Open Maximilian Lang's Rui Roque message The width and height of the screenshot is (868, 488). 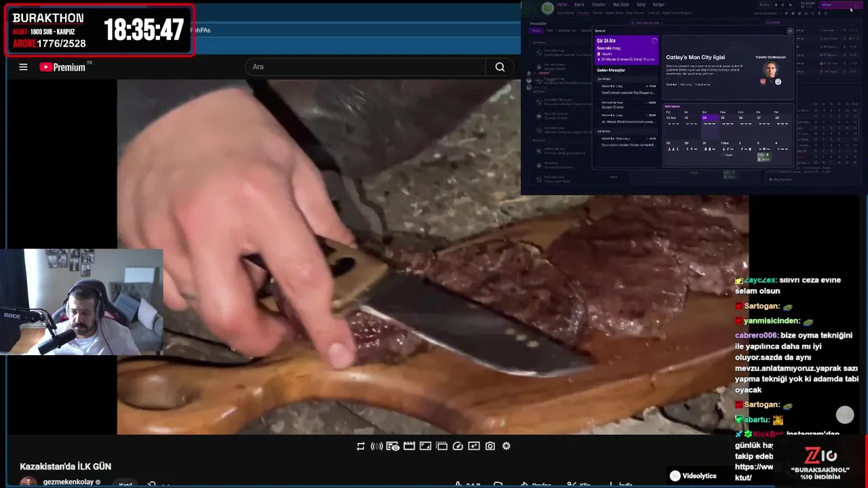point(629,89)
